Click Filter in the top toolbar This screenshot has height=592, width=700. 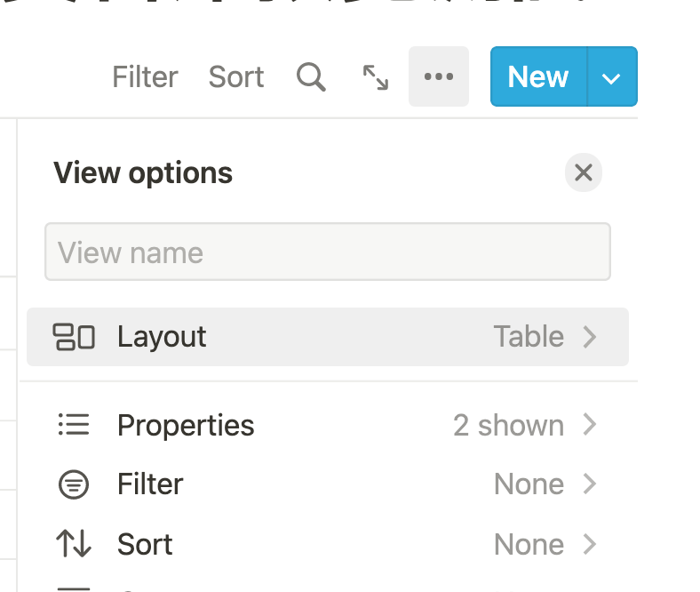pyautogui.click(x=145, y=76)
